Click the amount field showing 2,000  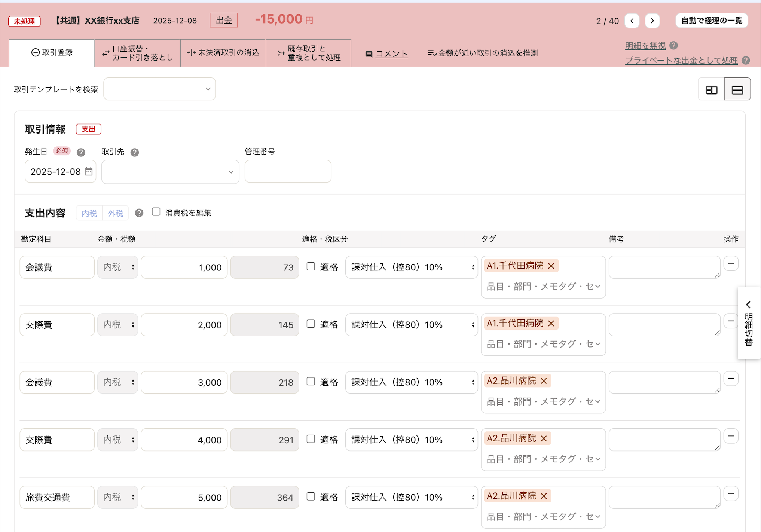184,325
